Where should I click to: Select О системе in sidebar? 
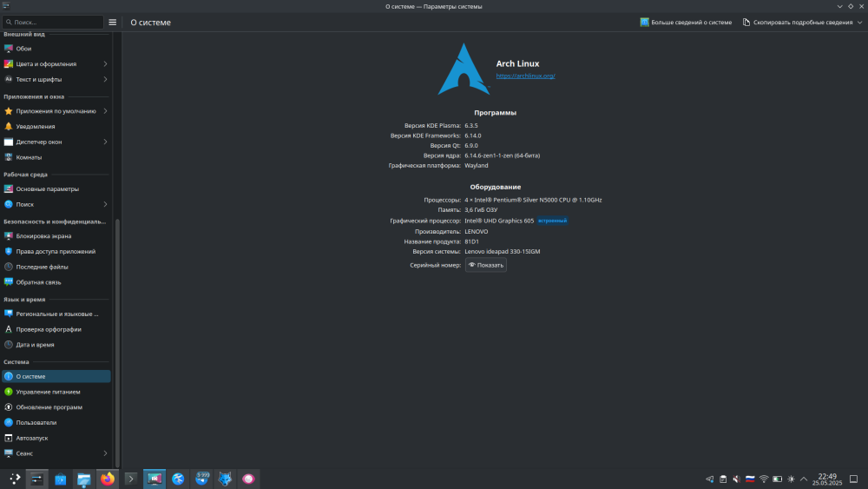point(56,377)
